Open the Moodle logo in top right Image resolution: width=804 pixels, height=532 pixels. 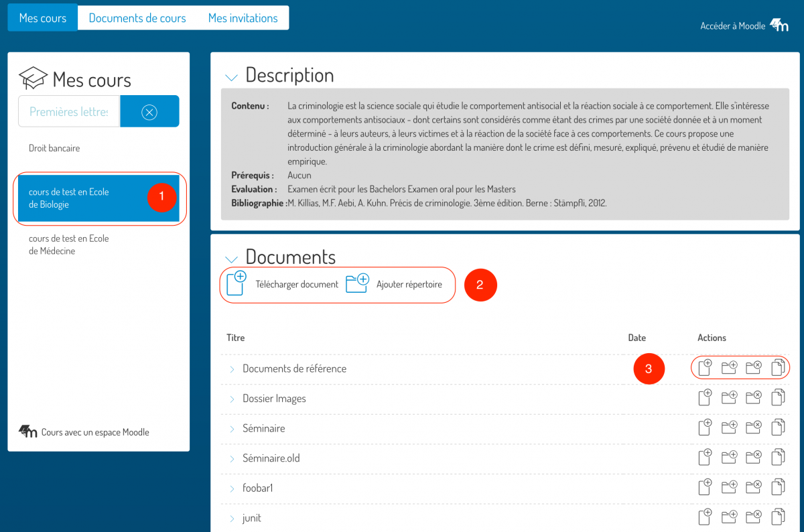coord(779,25)
